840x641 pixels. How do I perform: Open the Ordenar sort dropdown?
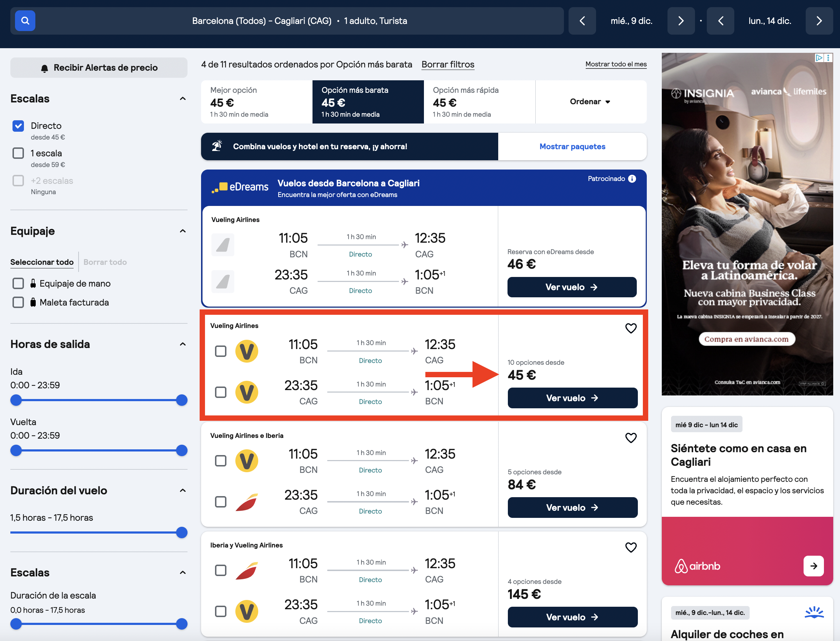[x=590, y=101]
